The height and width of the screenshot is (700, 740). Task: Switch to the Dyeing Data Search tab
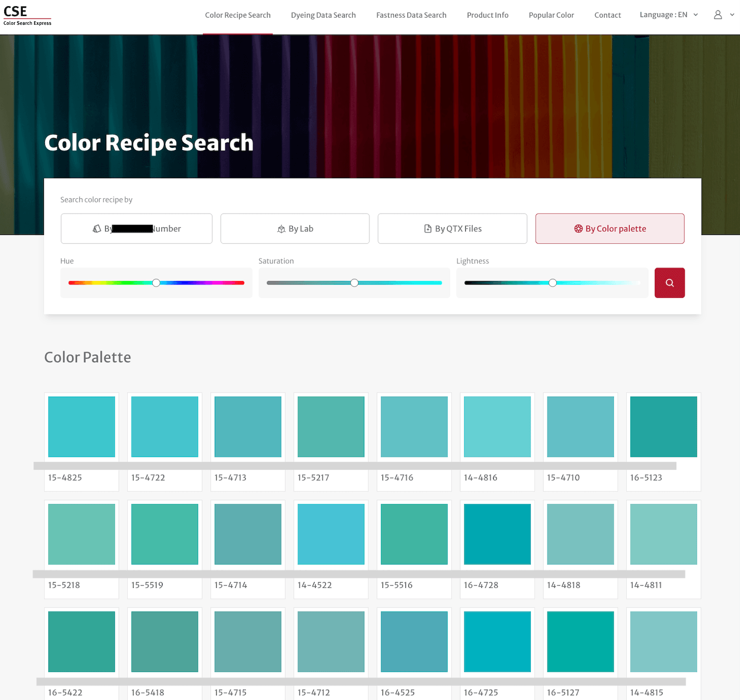pyautogui.click(x=323, y=15)
